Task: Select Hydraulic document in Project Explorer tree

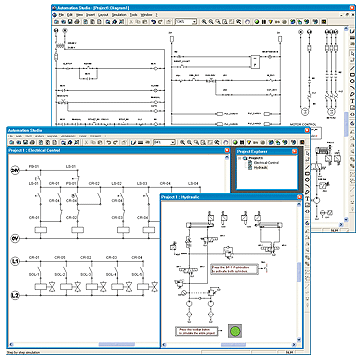Action: click(x=261, y=167)
